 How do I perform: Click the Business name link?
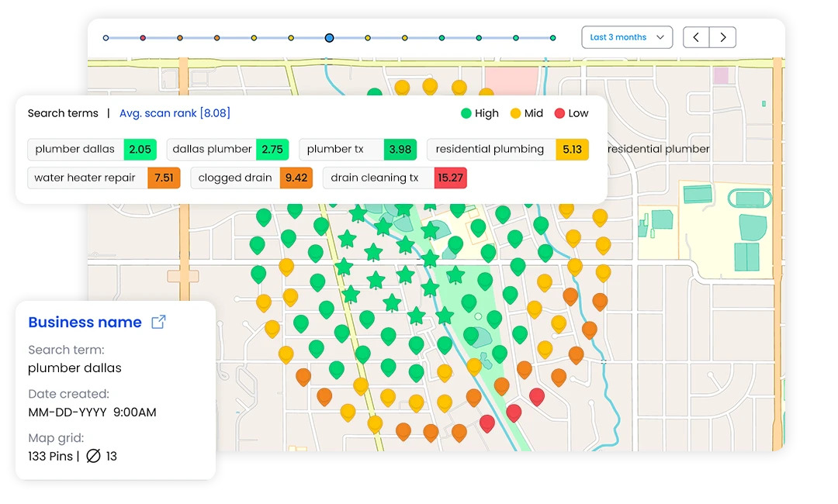coord(85,322)
